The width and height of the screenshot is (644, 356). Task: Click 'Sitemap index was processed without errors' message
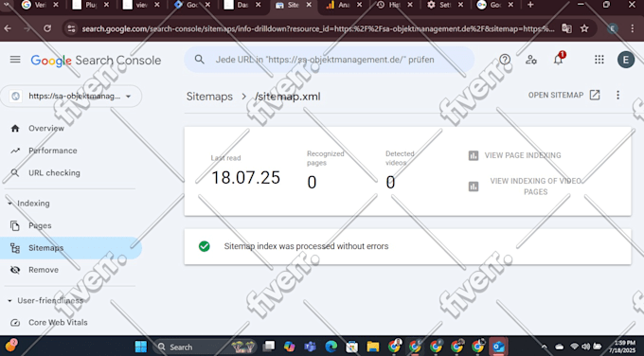click(306, 246)
